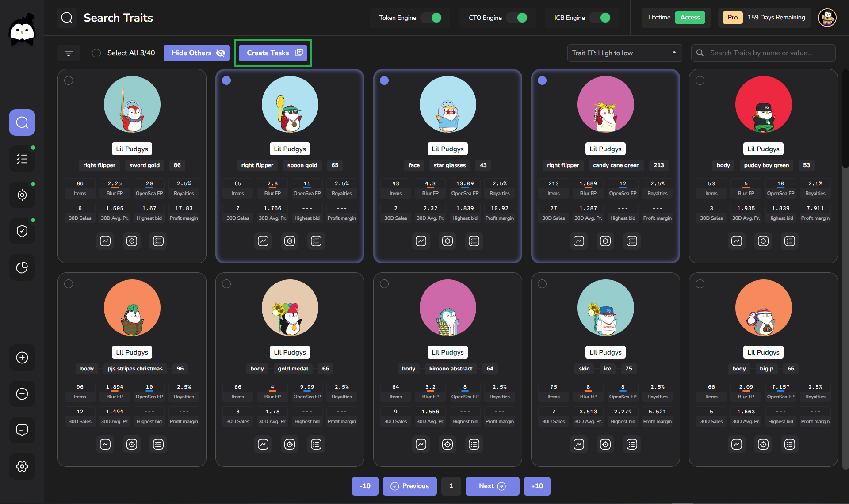The width and height of the screenshot is (849, 504).
Task: Open the task list sidebar icon
Action: point(22,159)
